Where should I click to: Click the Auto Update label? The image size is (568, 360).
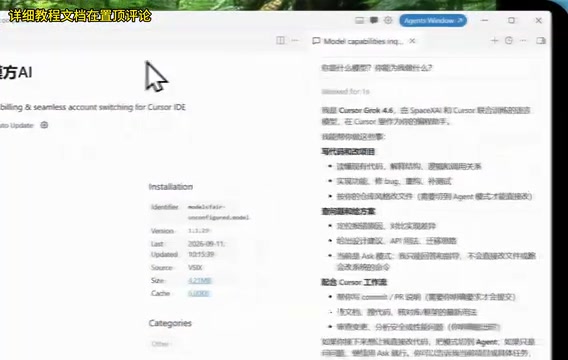tap(17, 125)
